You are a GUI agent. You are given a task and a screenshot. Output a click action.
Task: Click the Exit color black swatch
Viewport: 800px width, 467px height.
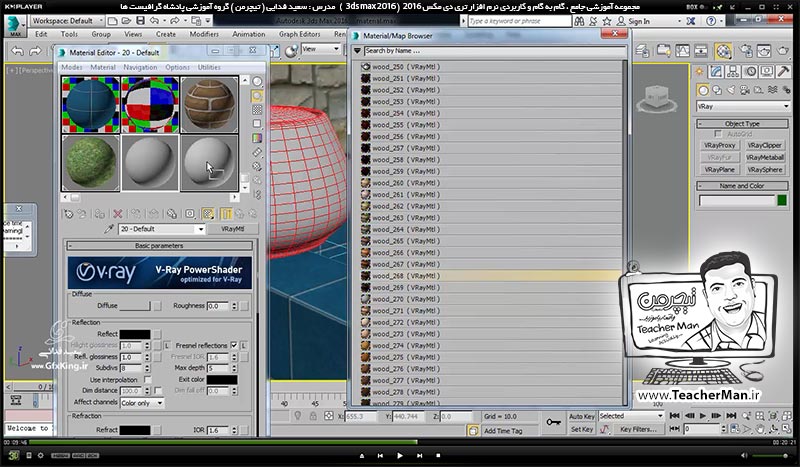[222, 380]
